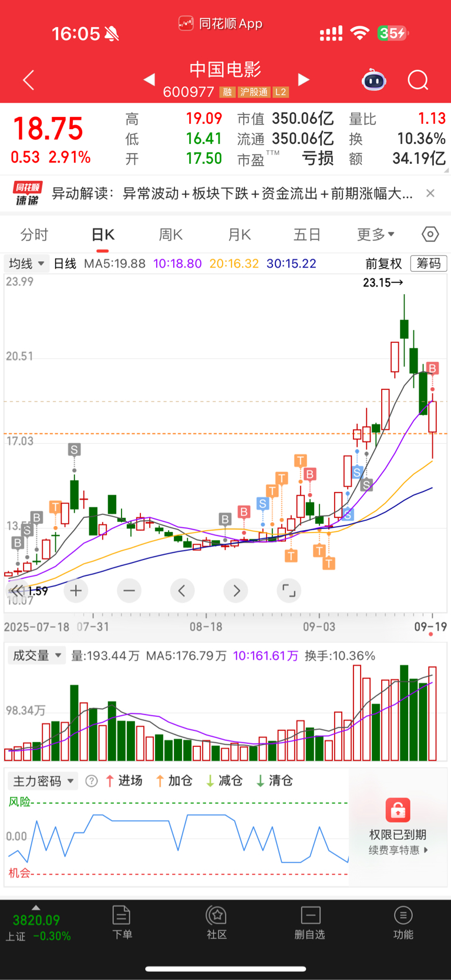Tap the 同花顺 App return pill

220,23
